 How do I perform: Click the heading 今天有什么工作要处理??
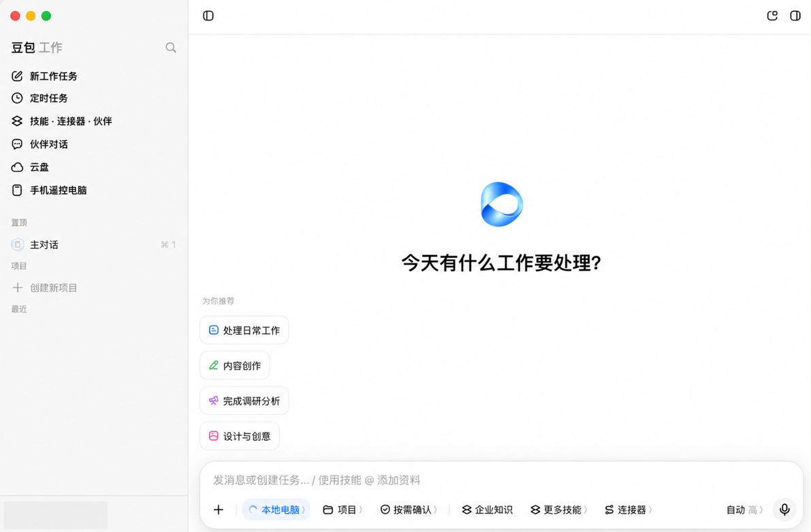pos(501,263)
